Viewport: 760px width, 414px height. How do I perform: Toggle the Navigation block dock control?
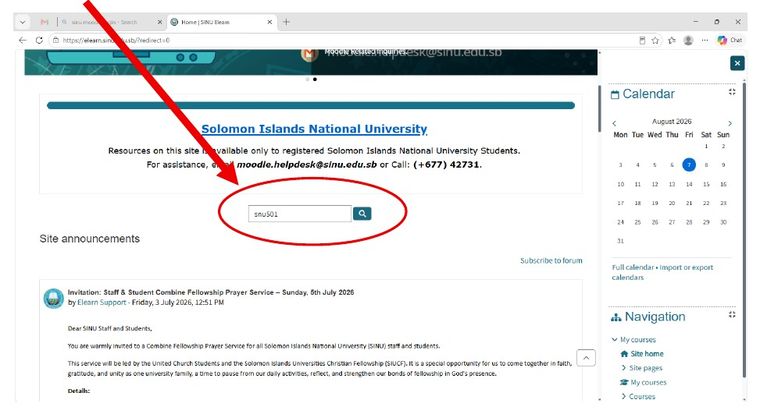point(732,315)
